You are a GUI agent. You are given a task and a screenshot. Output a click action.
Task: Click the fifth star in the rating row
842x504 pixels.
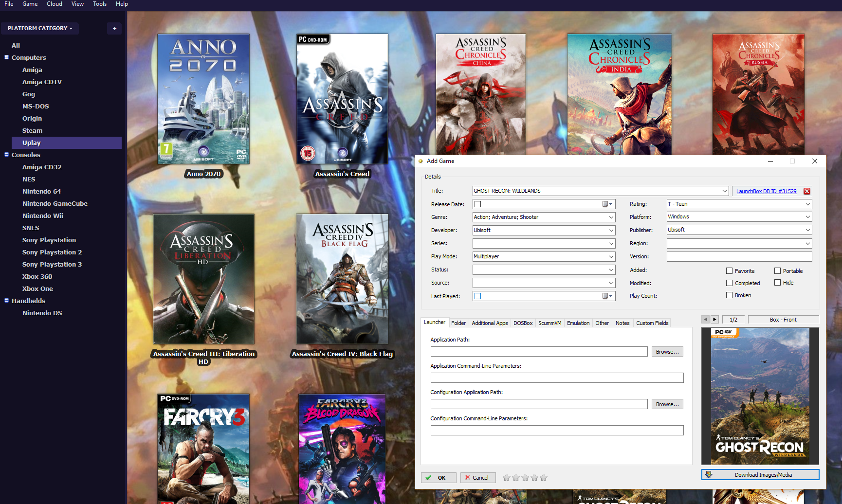[x=544, y=478]
